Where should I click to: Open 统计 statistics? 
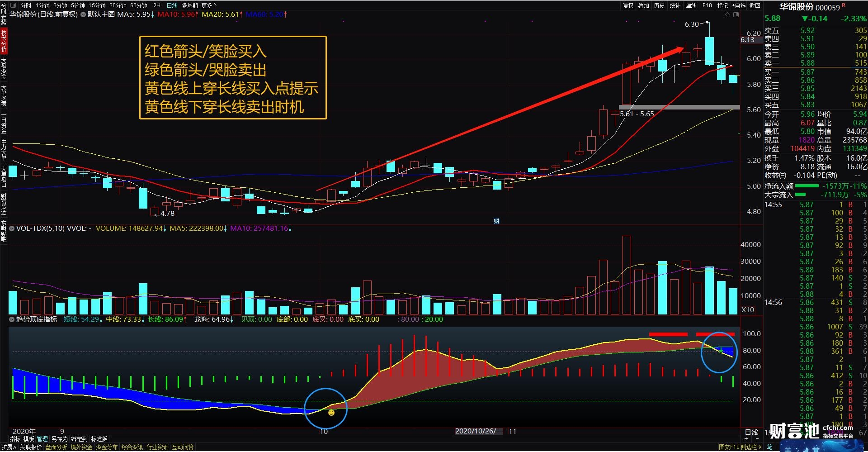pyautogui.click(x=675, y=5)
